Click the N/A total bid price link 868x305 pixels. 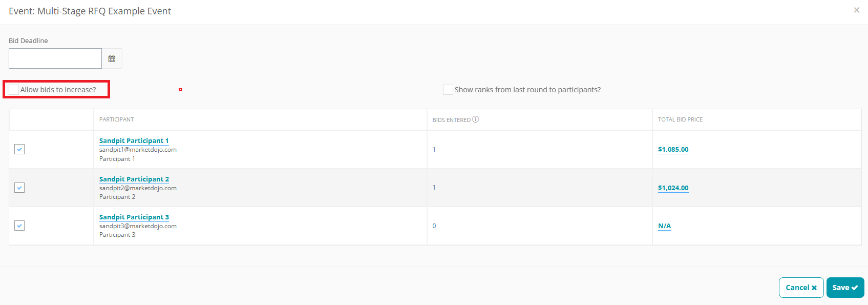click(664, 226)
